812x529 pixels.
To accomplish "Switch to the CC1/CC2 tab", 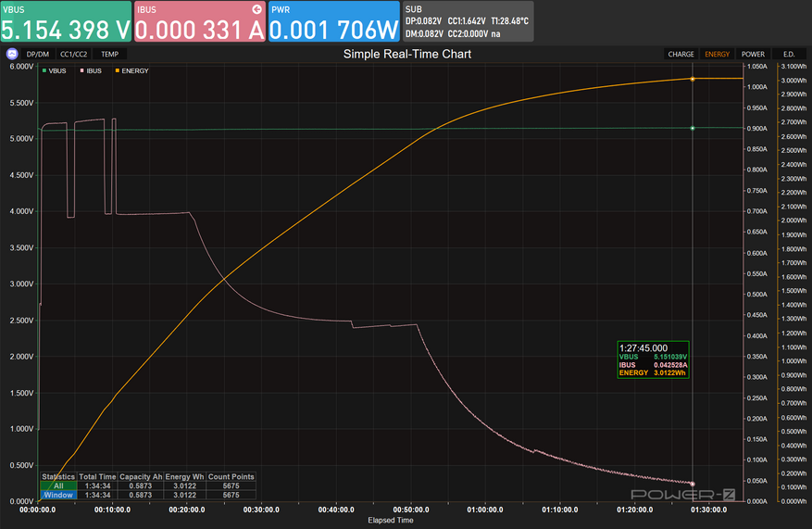I will (x=75, y=54).
